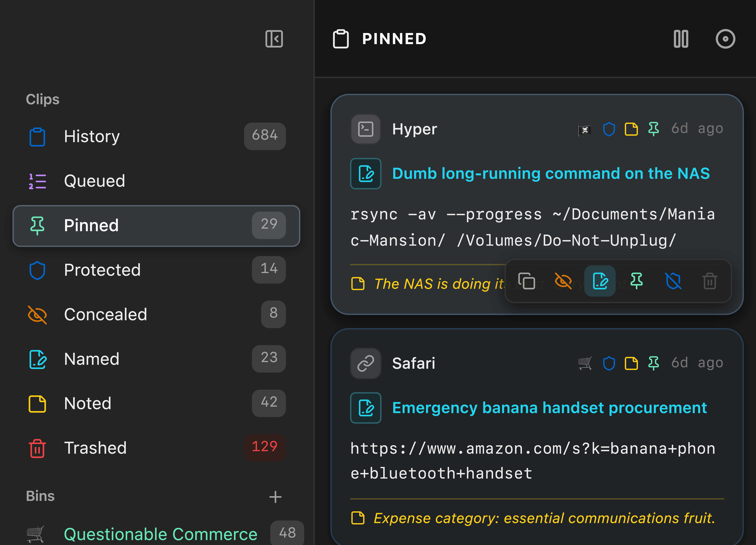Click the shield protected badge on Safari clip
The height and width of the screenshot is (545, 756).
pyautogui.click(x=609, y=363)
